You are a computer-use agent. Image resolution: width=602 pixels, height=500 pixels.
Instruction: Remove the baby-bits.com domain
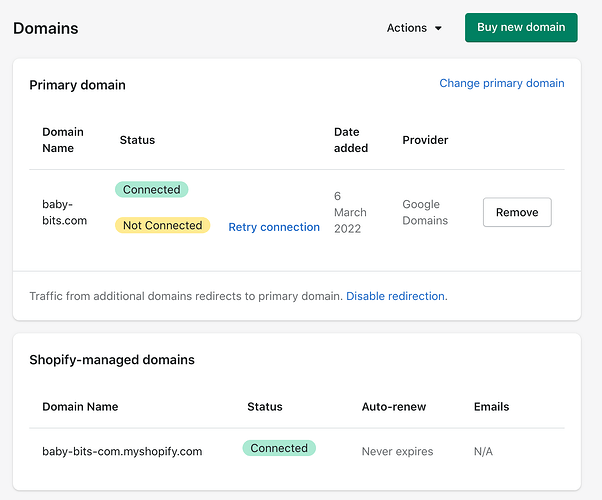click(x=517, y=212)
